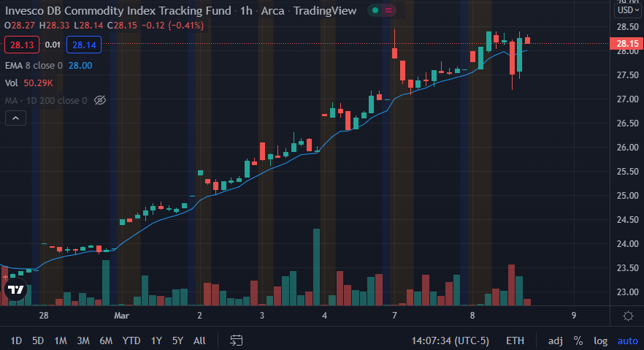Toggle percent scale mode
The width and height of the screenshot is (644, 350).
click(578, 341)
